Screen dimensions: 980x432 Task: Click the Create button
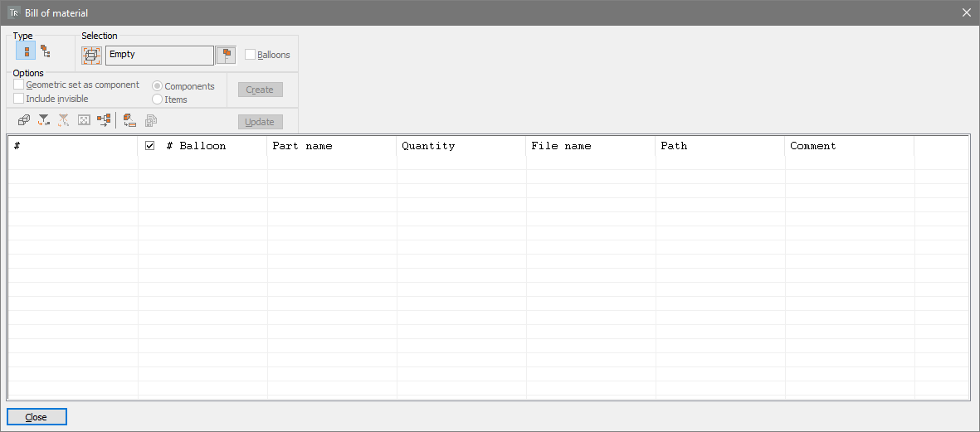pyautogui.click(x=260, y=90)
